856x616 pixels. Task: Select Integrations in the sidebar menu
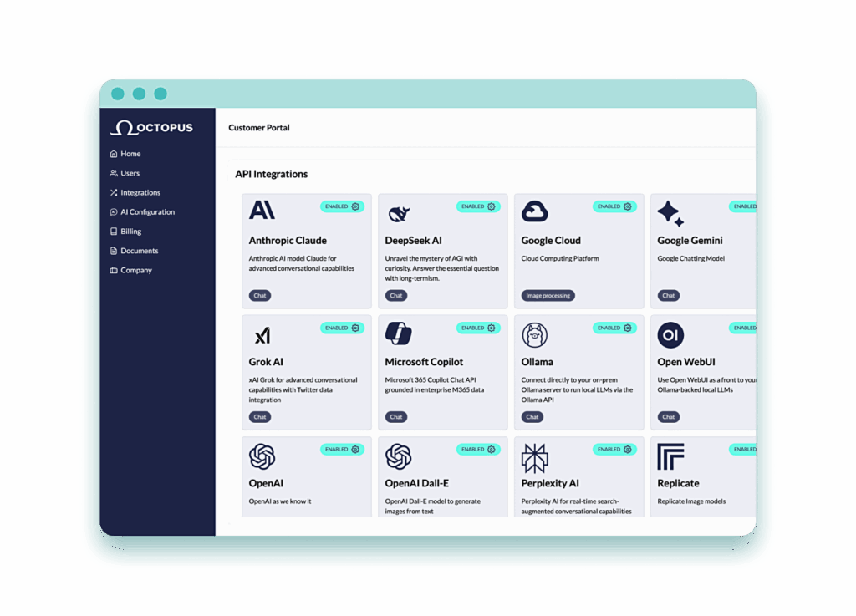pyautogui.click(x=135, y=192)
